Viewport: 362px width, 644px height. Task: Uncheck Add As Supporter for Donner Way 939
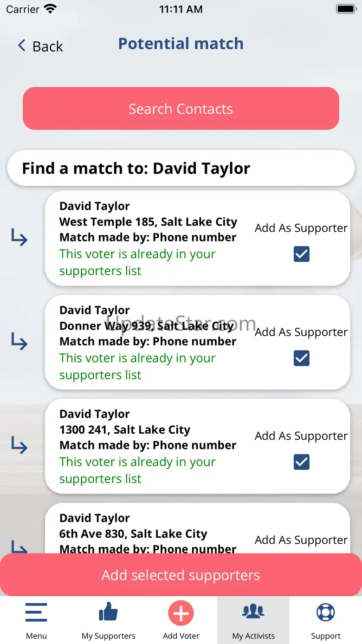coord(302,358)
